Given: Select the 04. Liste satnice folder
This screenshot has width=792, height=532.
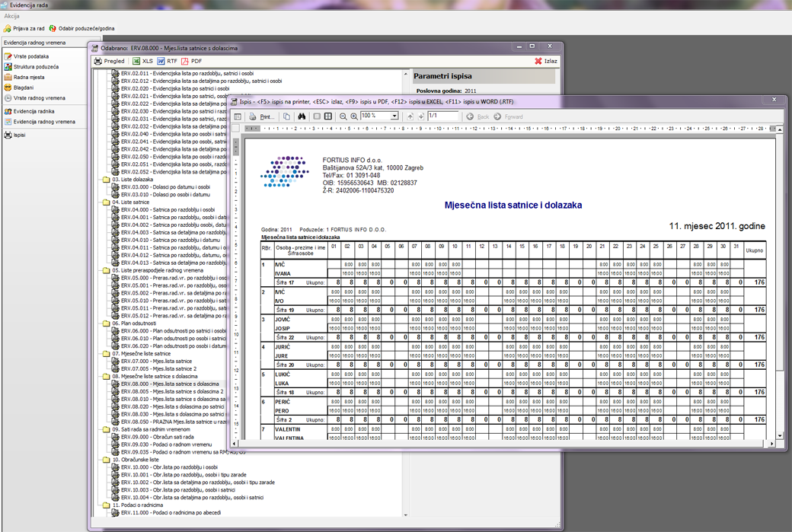Looking at the screenshot, I should [x=130, y=202].
